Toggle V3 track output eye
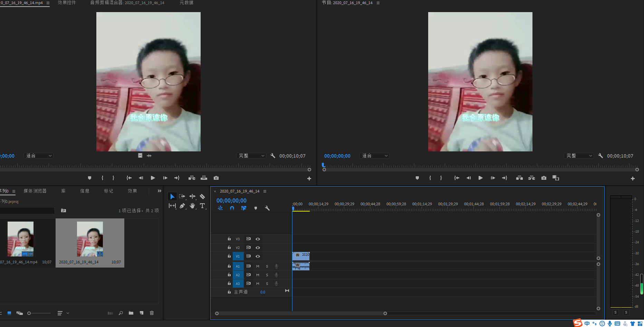This screenshot has width=644, height=327. pyautogui.click(x=258, y=239)
